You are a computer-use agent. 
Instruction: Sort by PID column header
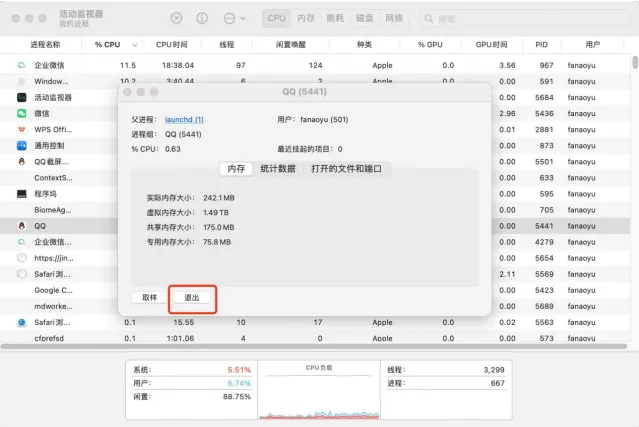pyautogui.click(x=541, y=44)
